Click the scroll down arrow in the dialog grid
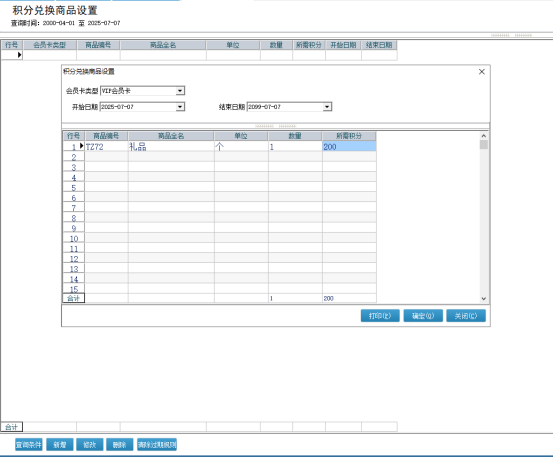This screenshot has height=458, width=554. coord(484,299)
